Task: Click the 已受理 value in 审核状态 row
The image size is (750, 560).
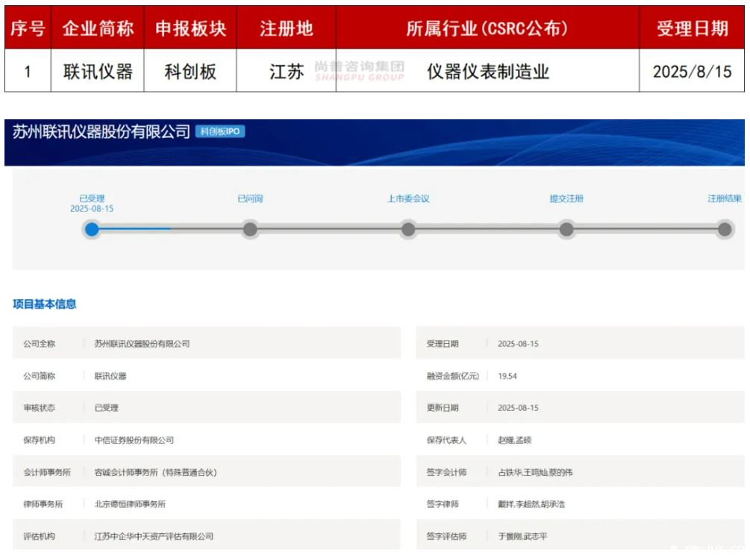Action: point(107,408)
